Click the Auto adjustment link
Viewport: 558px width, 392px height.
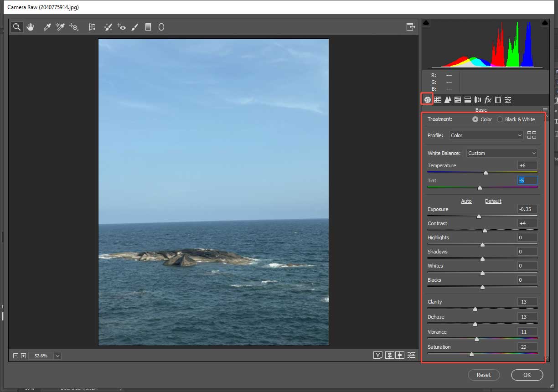tap(466, 201)
